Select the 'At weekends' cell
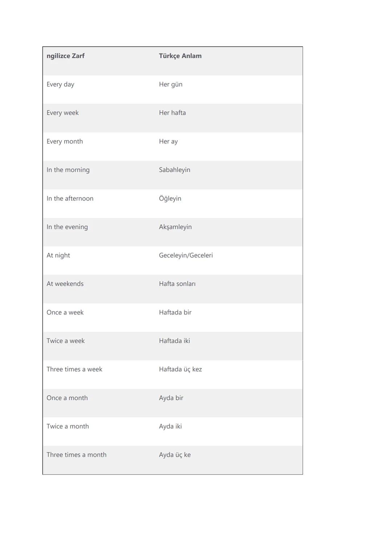Screen dimensions: 392x554 click(x=65, y=284)
